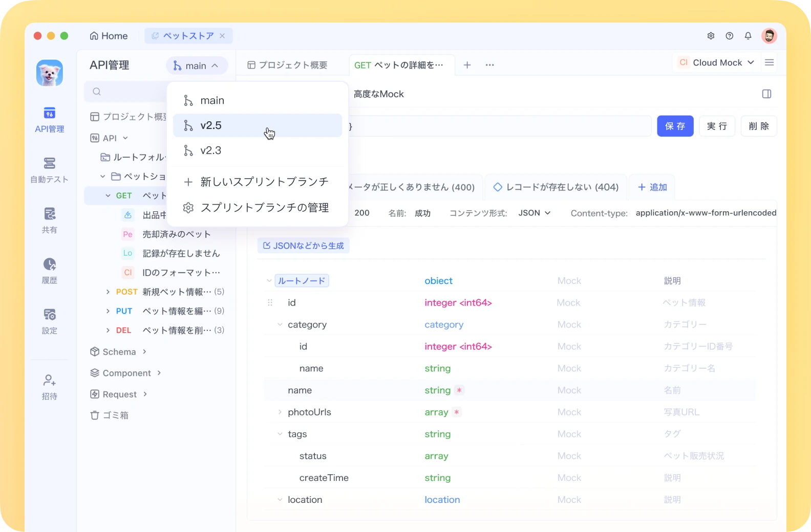The width and height of the screenshot is (811, 532).
Task: Expand the Request section
Action: 145,394
